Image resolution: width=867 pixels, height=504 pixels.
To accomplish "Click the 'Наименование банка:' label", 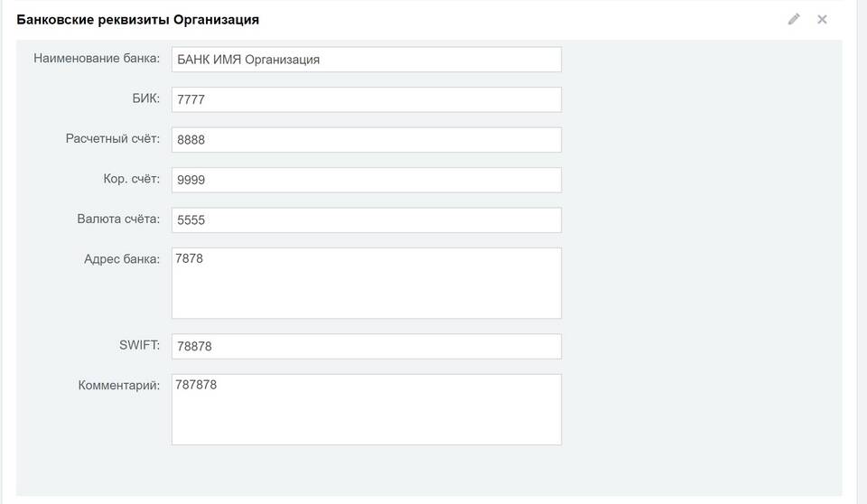I will click(x=97, y=59).
